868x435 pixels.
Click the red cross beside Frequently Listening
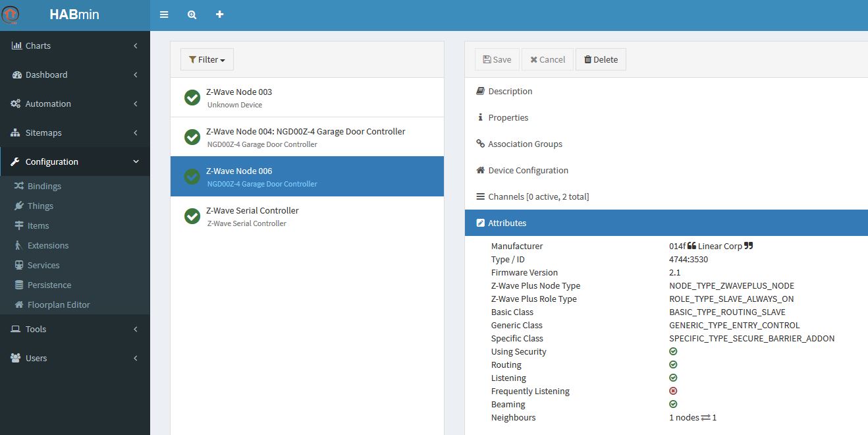pyautogui.click(x=673, y=391)
